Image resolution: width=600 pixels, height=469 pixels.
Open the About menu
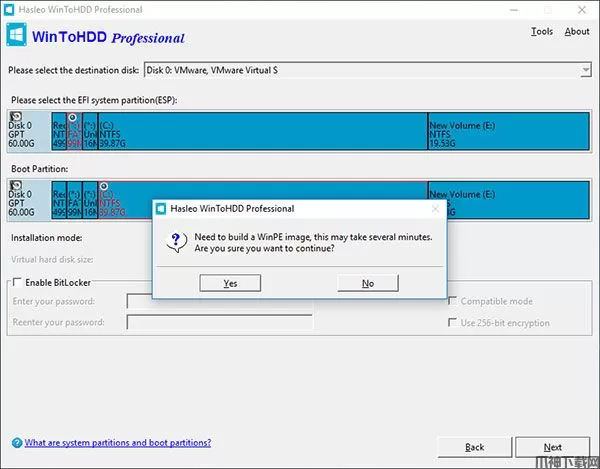tap(577, 31)
